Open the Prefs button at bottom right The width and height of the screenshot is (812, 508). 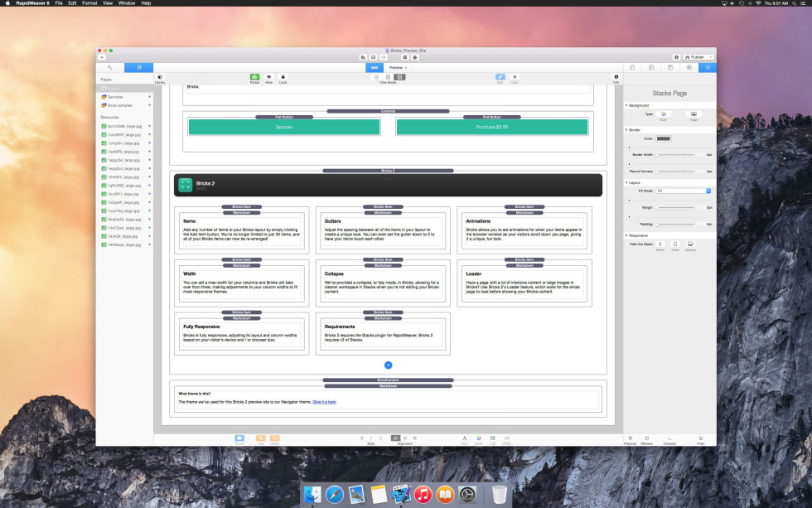[x=701, y=440]
